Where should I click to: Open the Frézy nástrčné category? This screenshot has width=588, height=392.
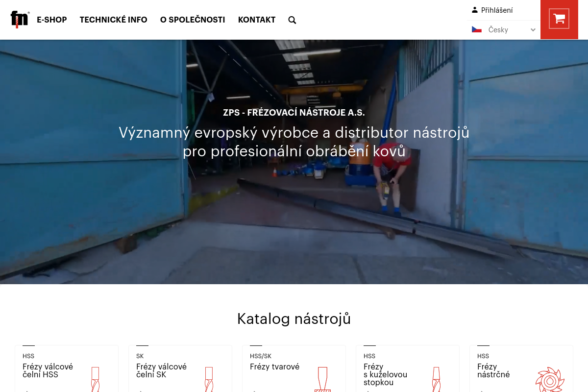tap(521, 368)
